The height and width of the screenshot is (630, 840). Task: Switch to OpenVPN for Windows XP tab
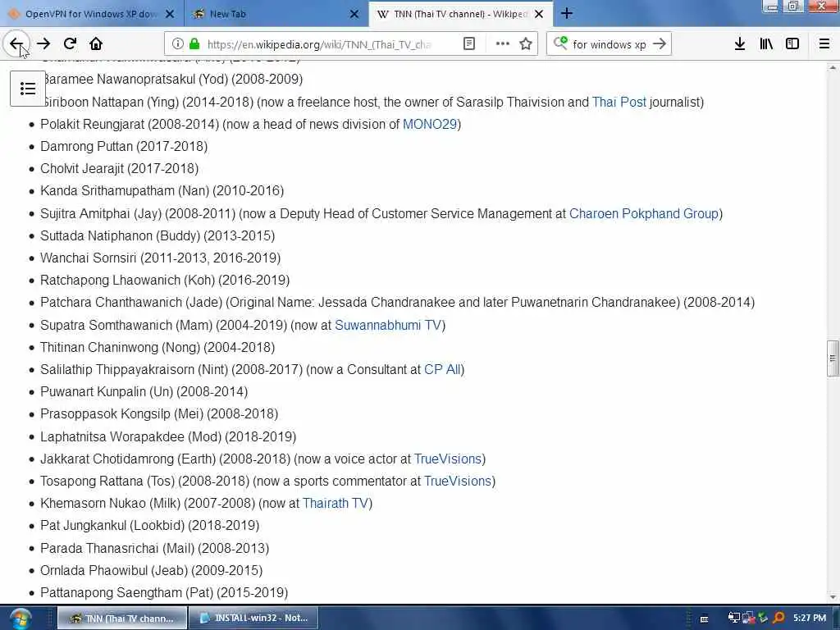(92, 14)
